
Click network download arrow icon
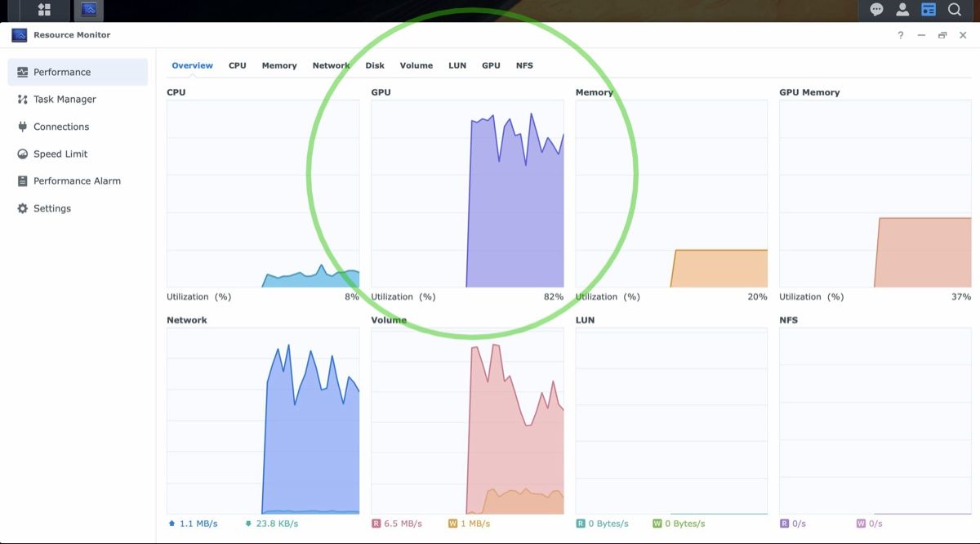[x=248, y=524]
